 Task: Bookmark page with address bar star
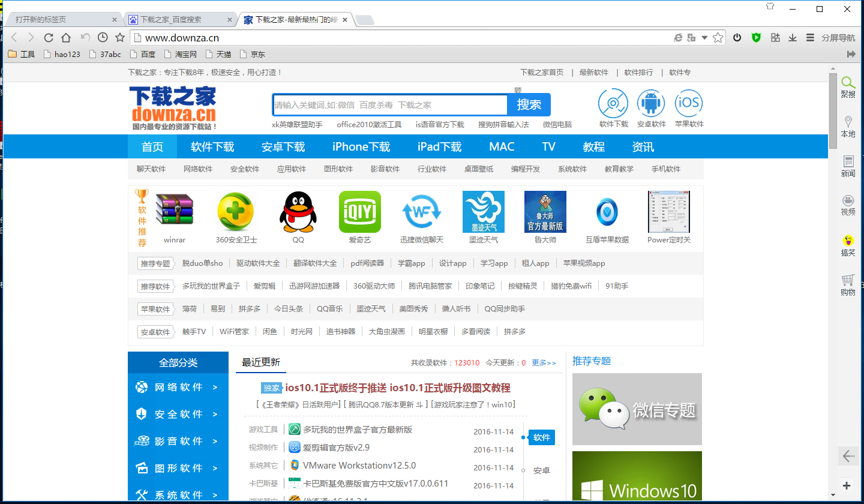[x=718, y=38]
